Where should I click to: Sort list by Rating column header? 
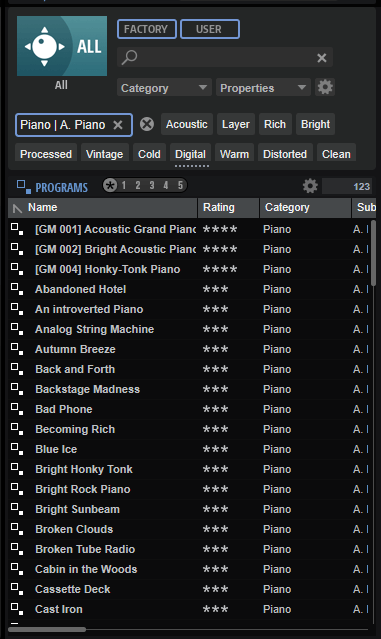tap(229, 208)
